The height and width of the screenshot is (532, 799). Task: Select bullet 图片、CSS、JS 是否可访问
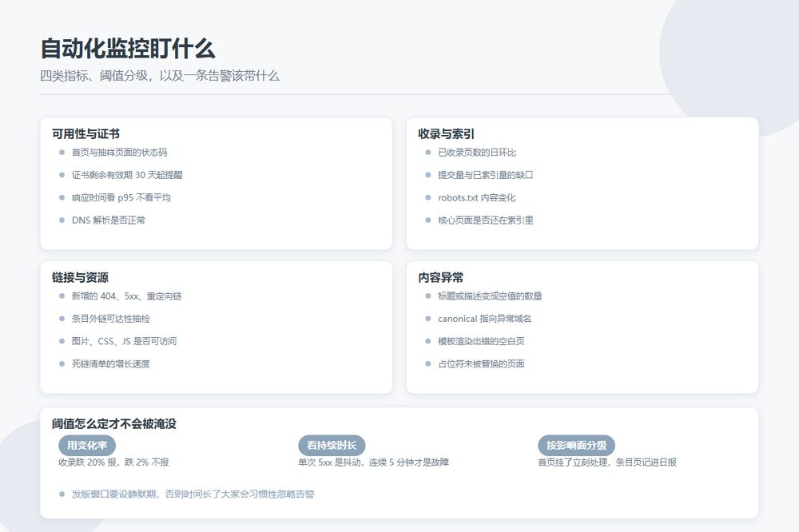pyautogui.click(x=125, y=341)
